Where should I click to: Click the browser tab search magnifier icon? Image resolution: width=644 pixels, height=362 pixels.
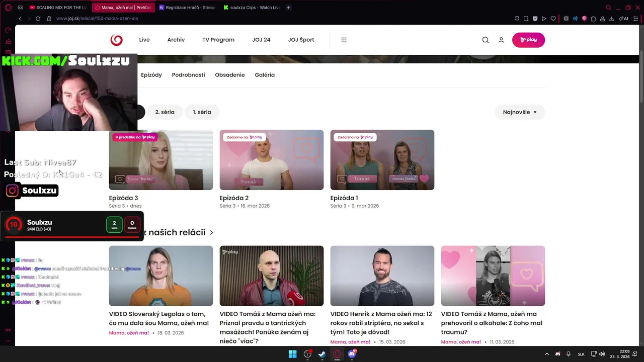[608, 8]
